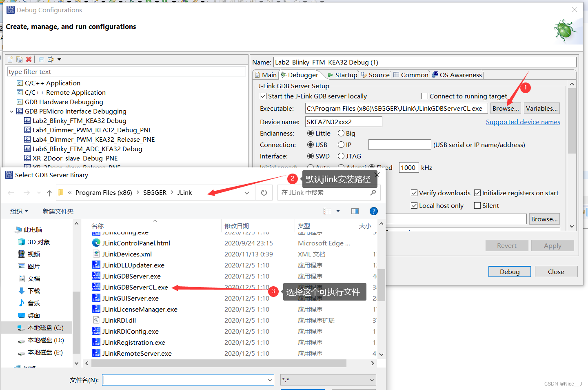Enable Connect to running target
Image resolution: width=588 pixels, height=390 pixels.
tap(425, 96)
